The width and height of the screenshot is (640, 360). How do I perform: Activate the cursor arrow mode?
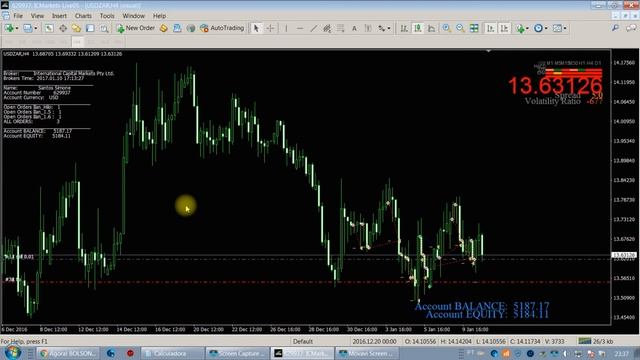click(x=256, y=28)
